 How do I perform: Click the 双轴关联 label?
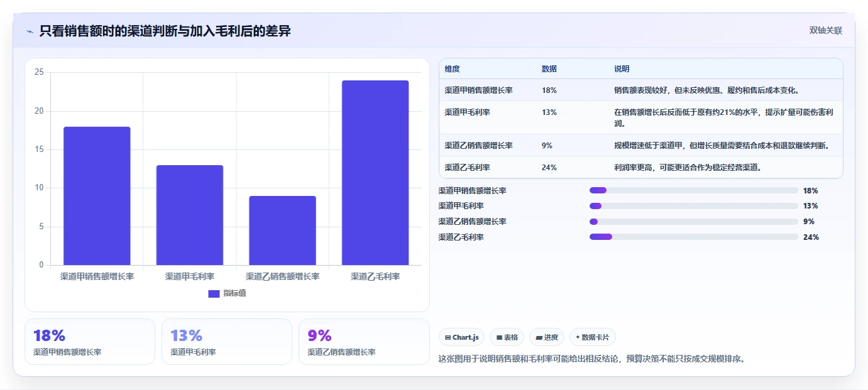[825, 30]
